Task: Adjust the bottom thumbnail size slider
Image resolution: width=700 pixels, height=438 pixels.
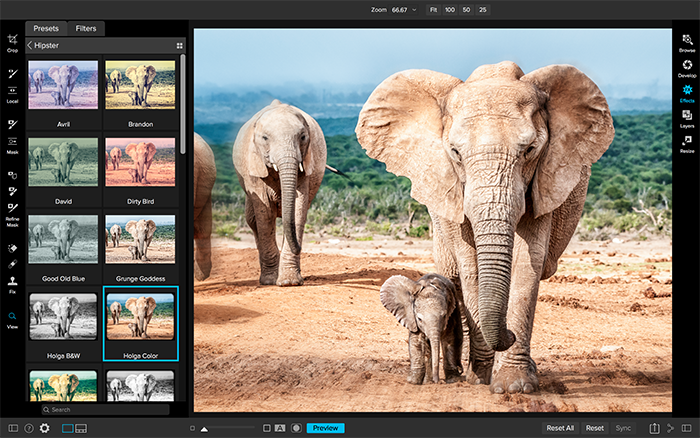Action: click(205, 428)
